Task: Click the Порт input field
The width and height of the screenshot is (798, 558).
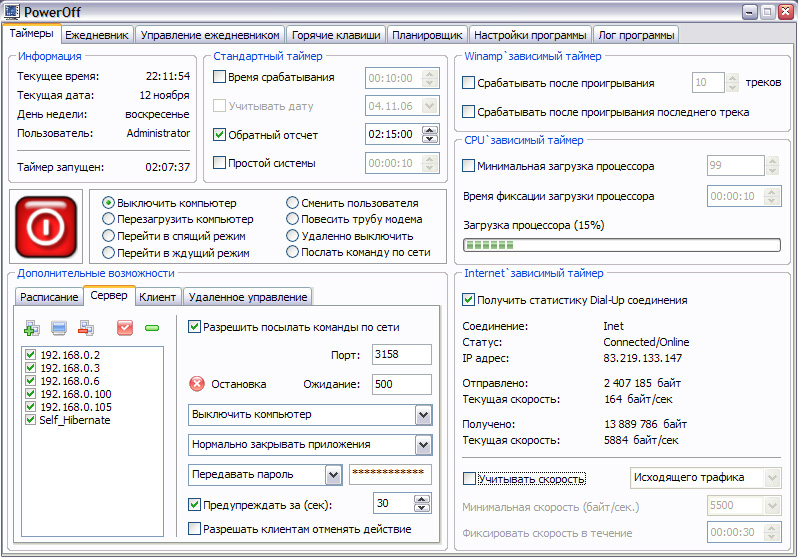Action: click(401, 354)
